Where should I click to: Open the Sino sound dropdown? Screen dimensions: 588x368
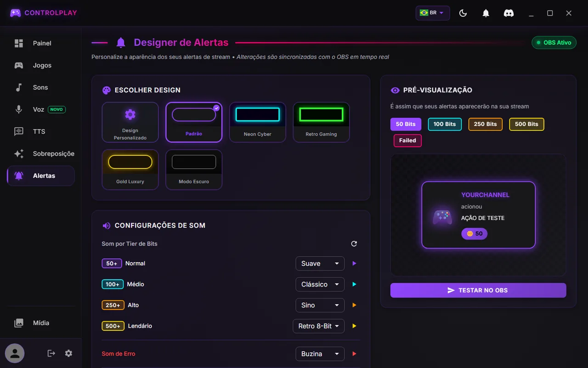(320, 305)
